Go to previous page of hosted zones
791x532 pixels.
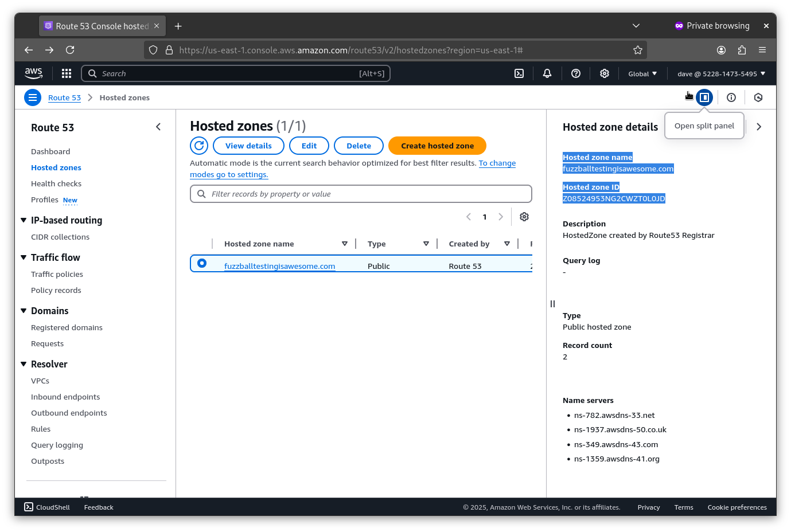point(469,217)
